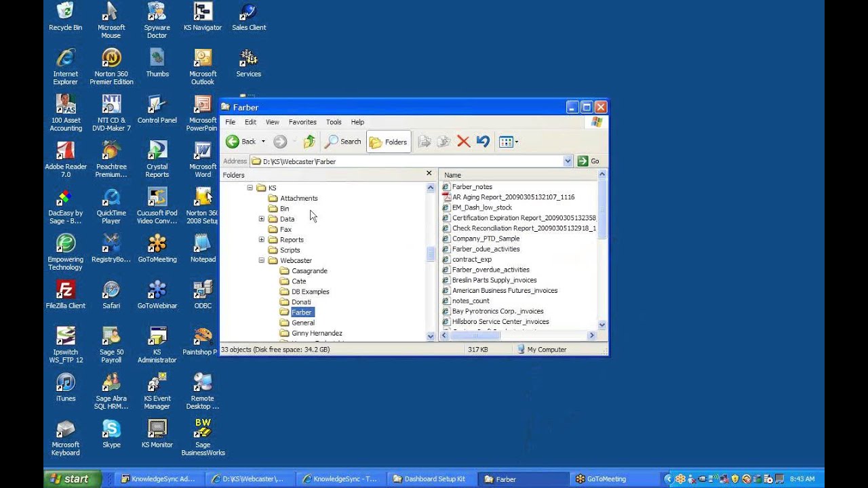Open the Skype desktop icon
The height and width of the screenshot is (488, 868).
pyautogui.click(x=111, y=434)
